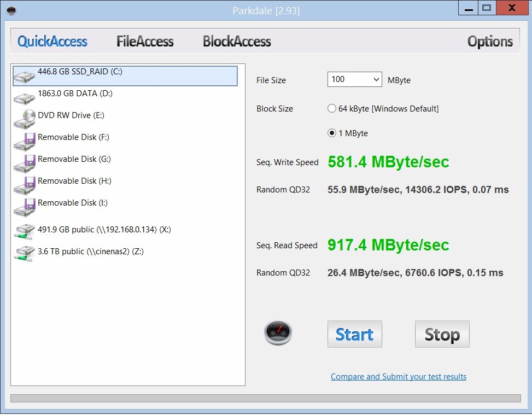The height and width of the screenshot is (415, 532).
Task: Click the DVD RW Drive (E:) disc icon
Action: (24, 119)
